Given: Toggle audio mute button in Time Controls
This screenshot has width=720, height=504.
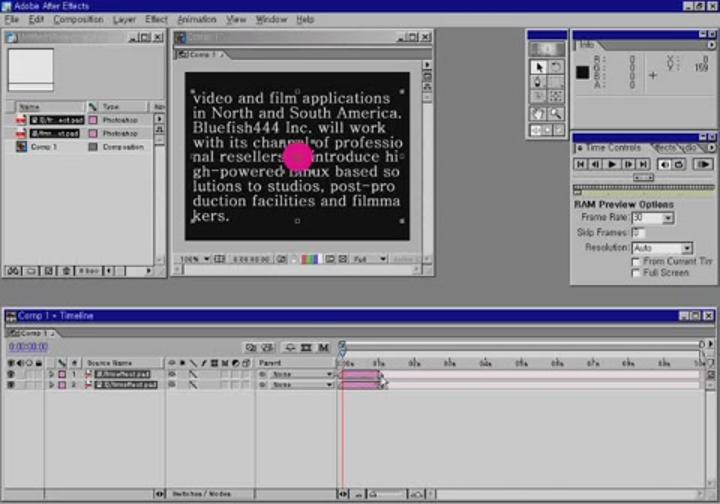Looking at the screenshot, I should 664,164.
